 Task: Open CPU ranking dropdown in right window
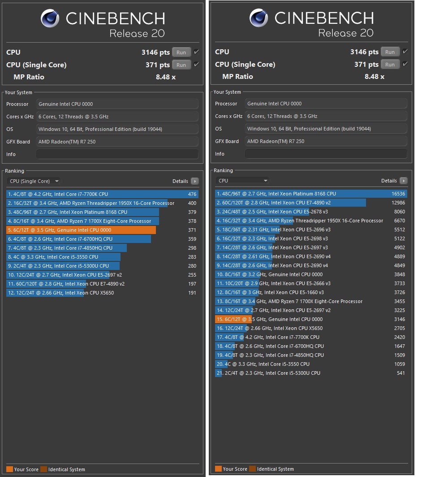(x=242, y=181)
